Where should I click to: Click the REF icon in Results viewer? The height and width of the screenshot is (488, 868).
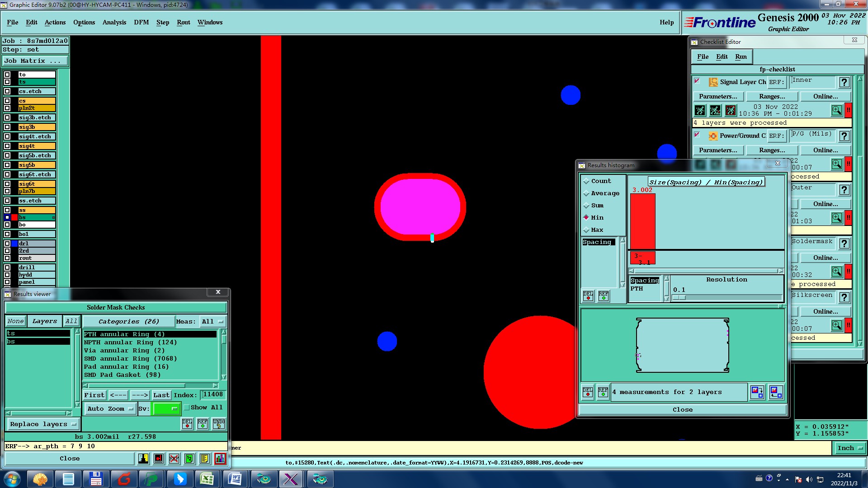coord(203,424)
